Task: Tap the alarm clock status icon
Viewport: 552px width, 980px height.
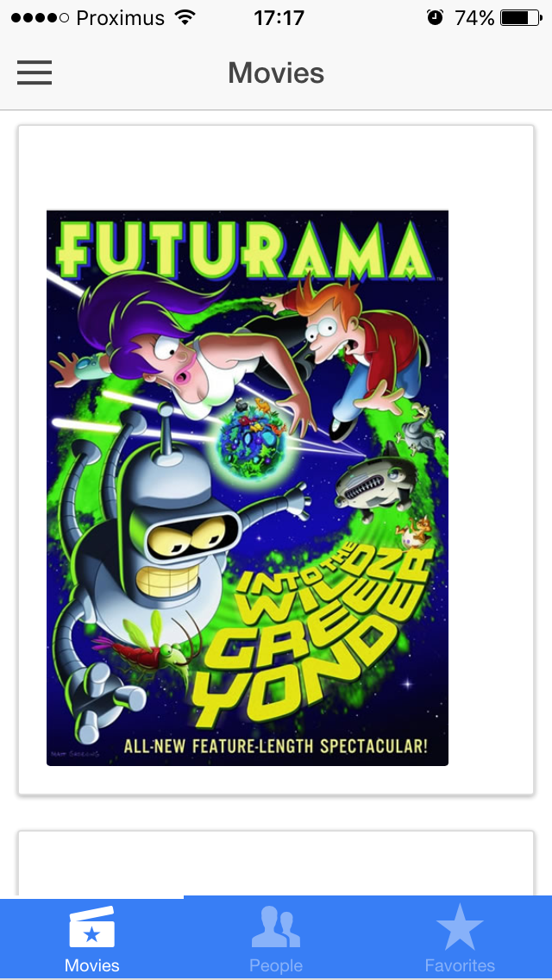Action: [x=435, y=17]
